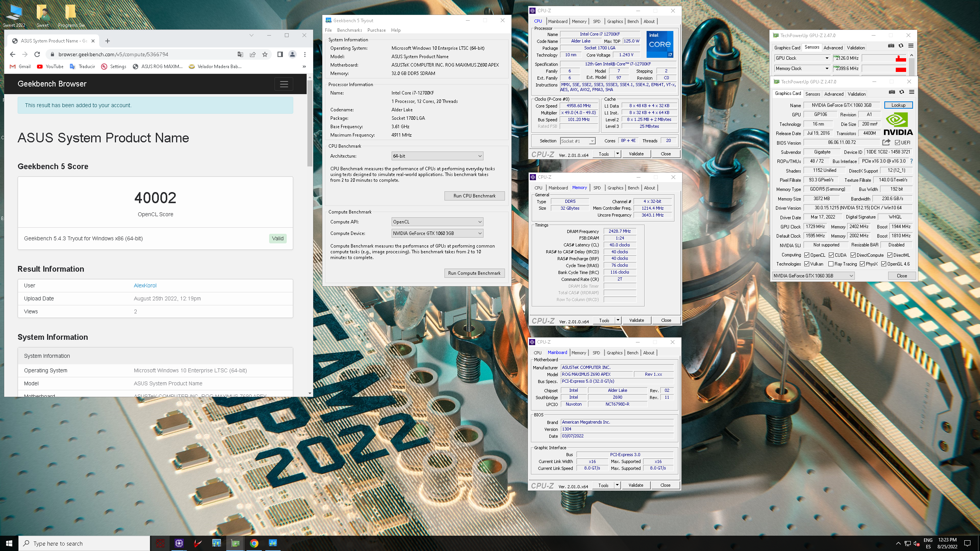Switch to the Bench tab in the CPU-Z Memory window
Image resolution: width=980 pixels, height=551 pixels.
pyautogui.click(x=633, y=188)
